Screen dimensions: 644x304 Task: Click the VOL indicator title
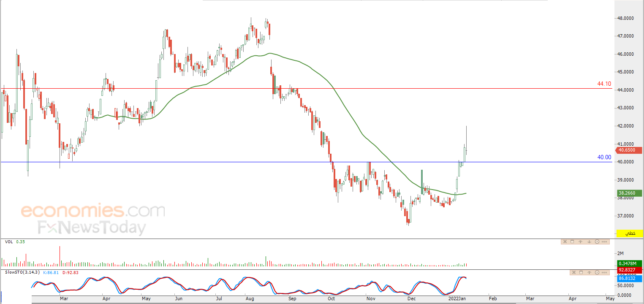8,242
